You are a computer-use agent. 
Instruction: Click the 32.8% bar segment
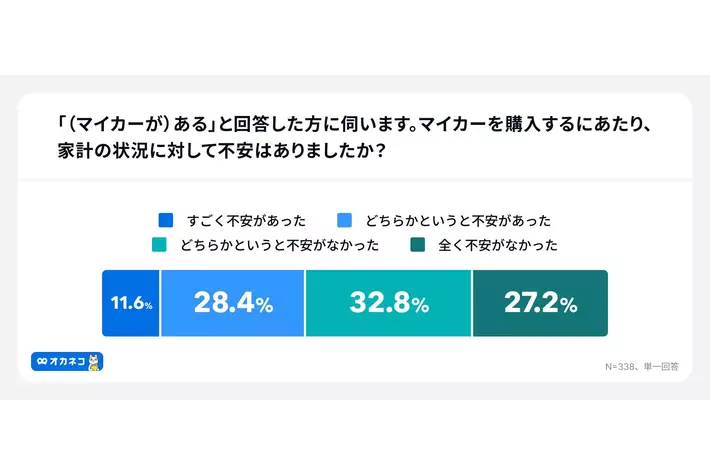(389, 304)
